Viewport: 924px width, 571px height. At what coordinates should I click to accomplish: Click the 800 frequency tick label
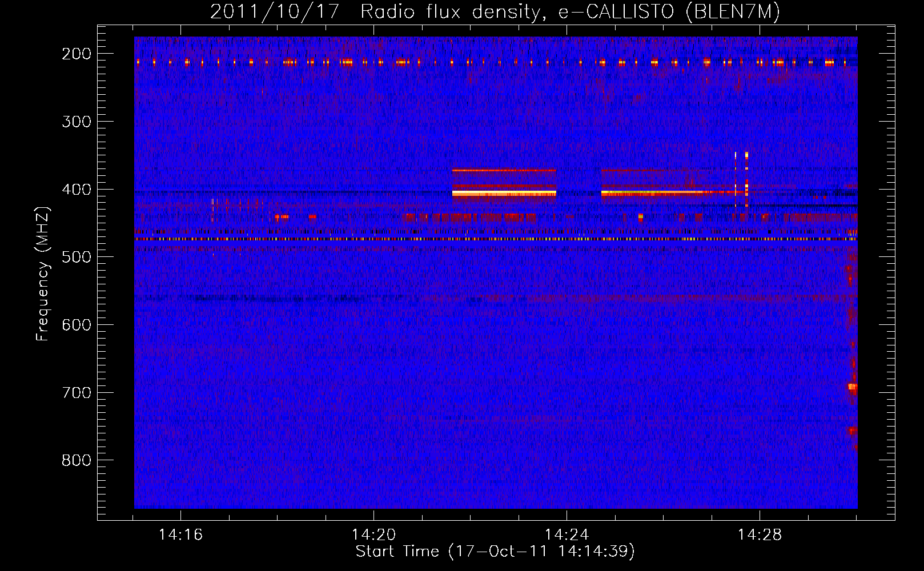[x=77, y=460]
